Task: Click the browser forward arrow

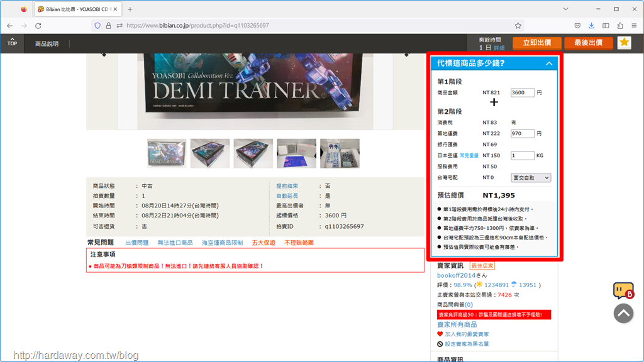Action: click(24, 25)
